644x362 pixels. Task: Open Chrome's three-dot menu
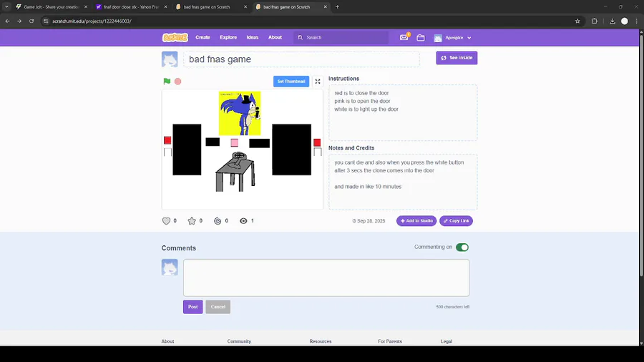pyautogui.click(x=637, y=21)
